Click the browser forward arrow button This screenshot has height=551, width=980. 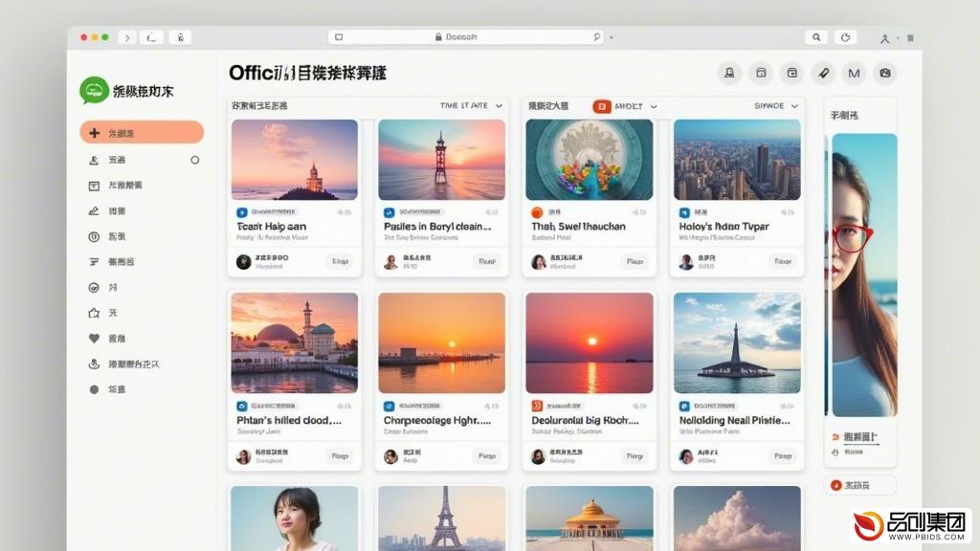(x=127, y=37)
